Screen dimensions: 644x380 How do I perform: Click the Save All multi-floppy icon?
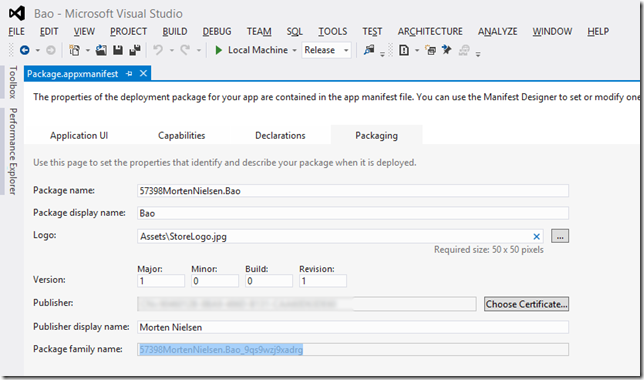135,50
